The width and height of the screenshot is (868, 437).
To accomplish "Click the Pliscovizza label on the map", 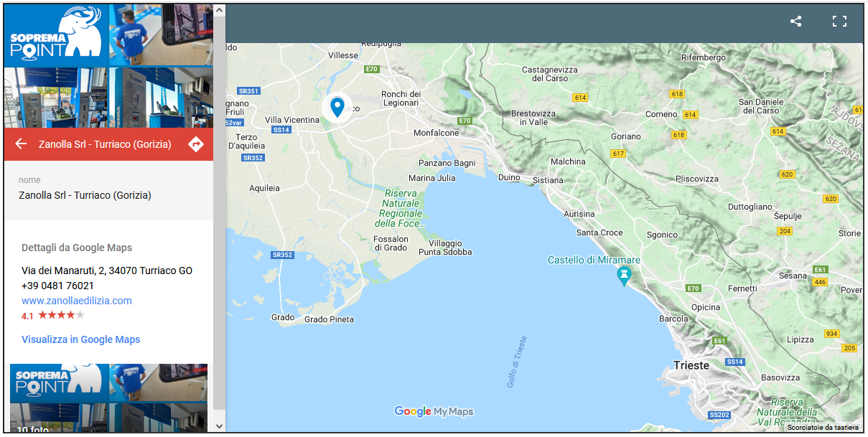I will 697,179.
